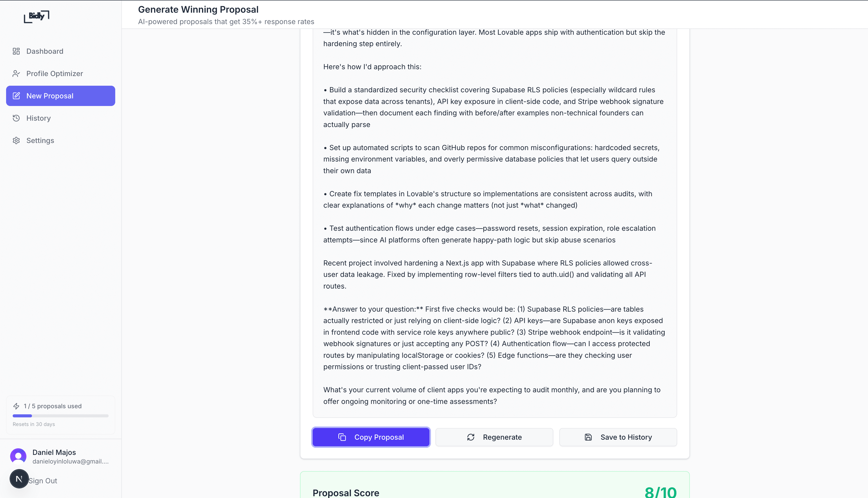This screenshot has width=868, height=498.
Task: Click Daniel Majos profile avatar
Action: coord(18,456)
